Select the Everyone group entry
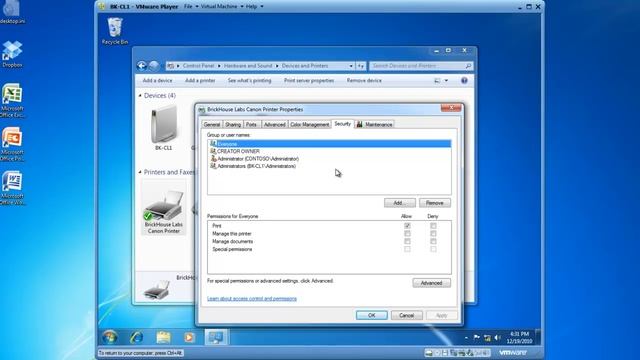 [x=330, y=144]
